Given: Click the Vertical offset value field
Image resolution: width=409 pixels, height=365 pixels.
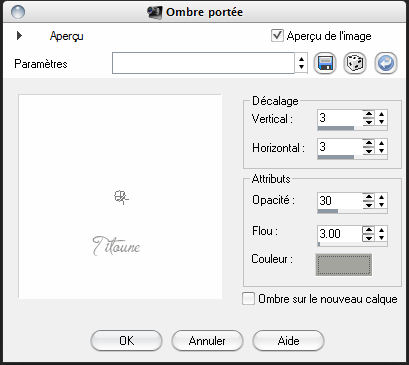Looking at the screenshot, I should [x=339, y=118].
